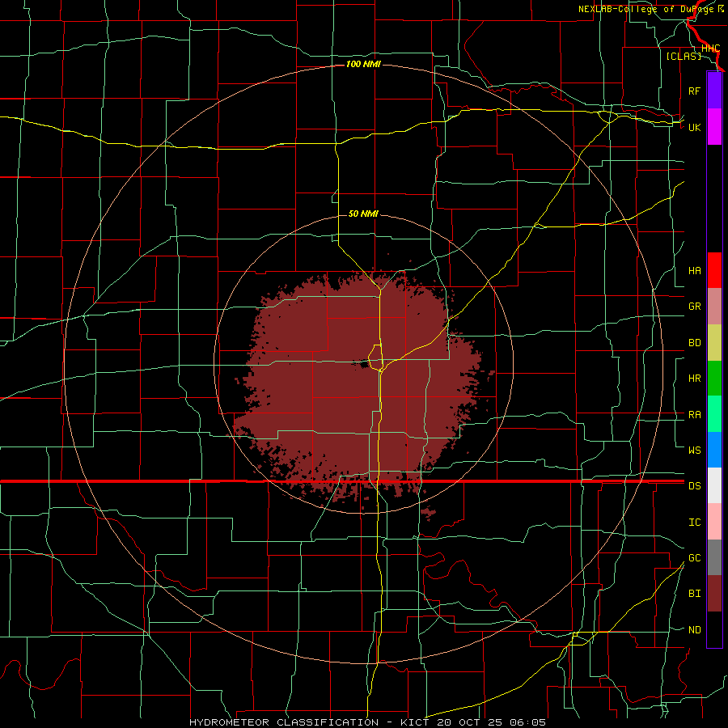The width and height of the screenshot is (728, 728).
Task: Click the GC gray legend swatch
Action: coord(714,557)
